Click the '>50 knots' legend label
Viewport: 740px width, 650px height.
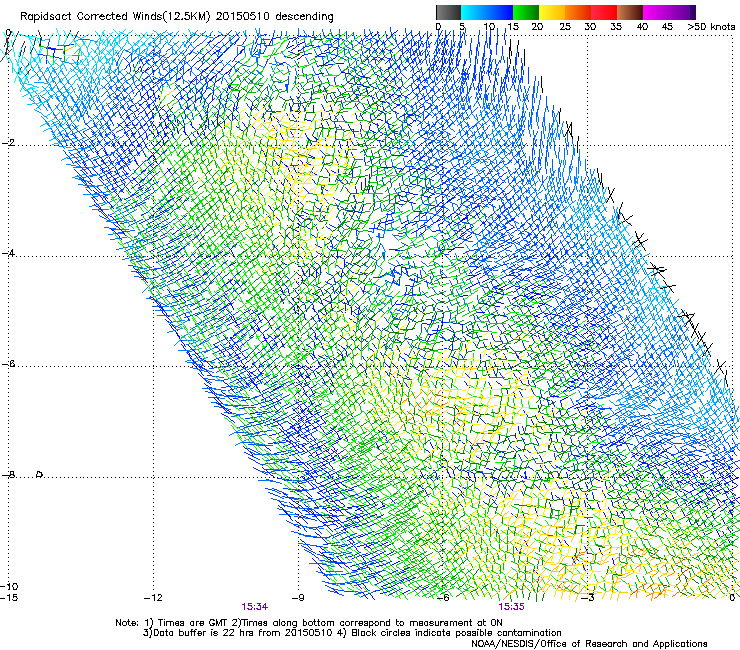(711, 27)
